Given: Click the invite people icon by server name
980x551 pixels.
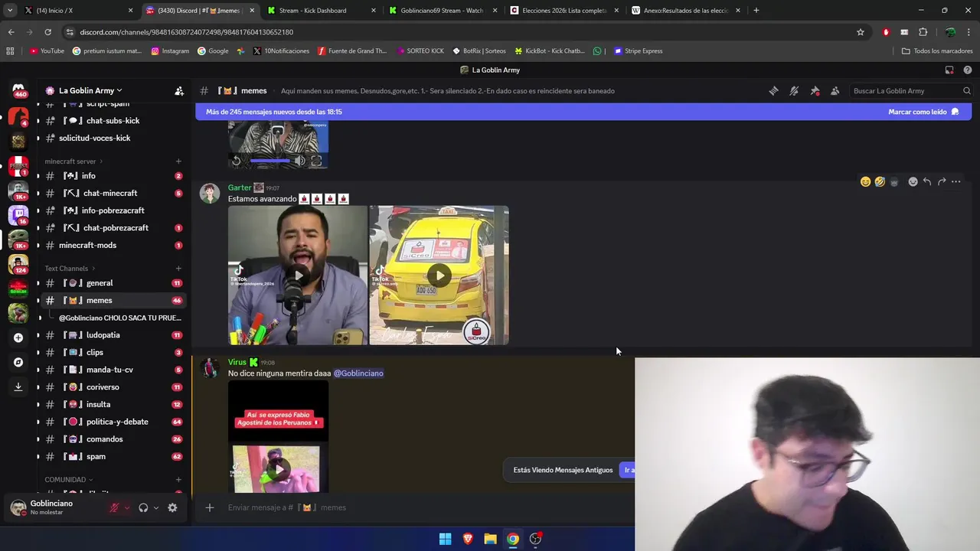Looking at the screenshot, I should click(179, 90).
